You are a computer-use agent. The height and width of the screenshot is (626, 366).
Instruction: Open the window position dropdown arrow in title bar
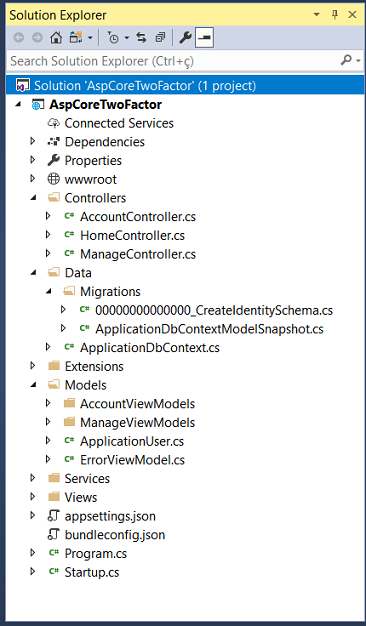coord(317,15)
